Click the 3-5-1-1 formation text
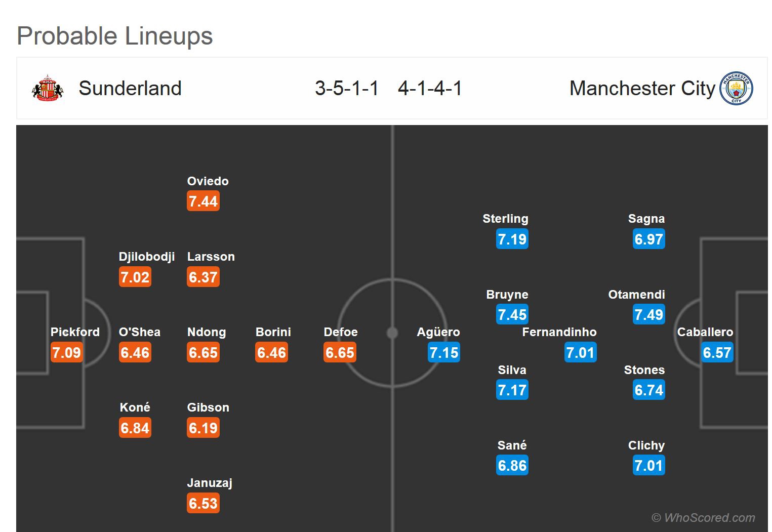This screenshot has width=772, height=532. [347, 89]
